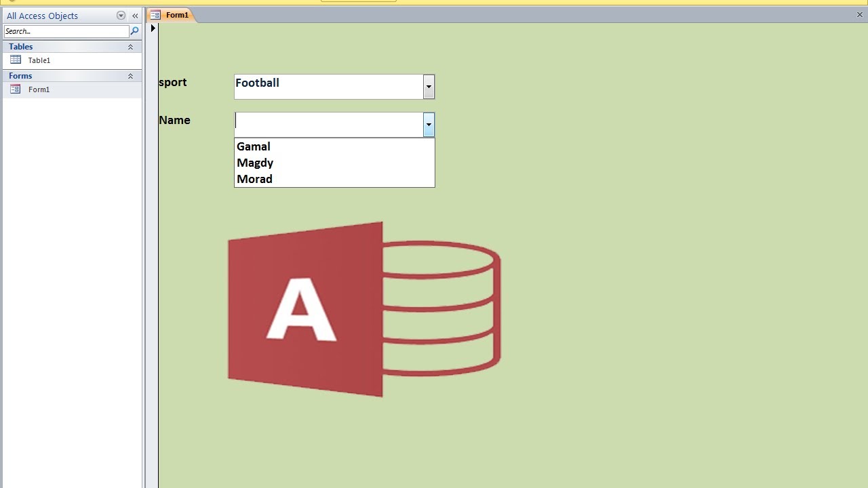868x488 pixels.
Task: Click the Table1 datasheet icon
Action: coord(16,60)
